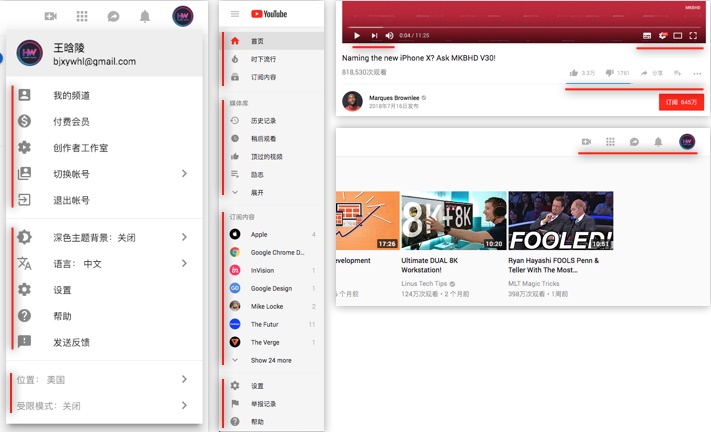Like the video with 3.3万 thumbs up
Image resolution: width=711 pixels, height=432 pixels.
[x=582, y=73]
